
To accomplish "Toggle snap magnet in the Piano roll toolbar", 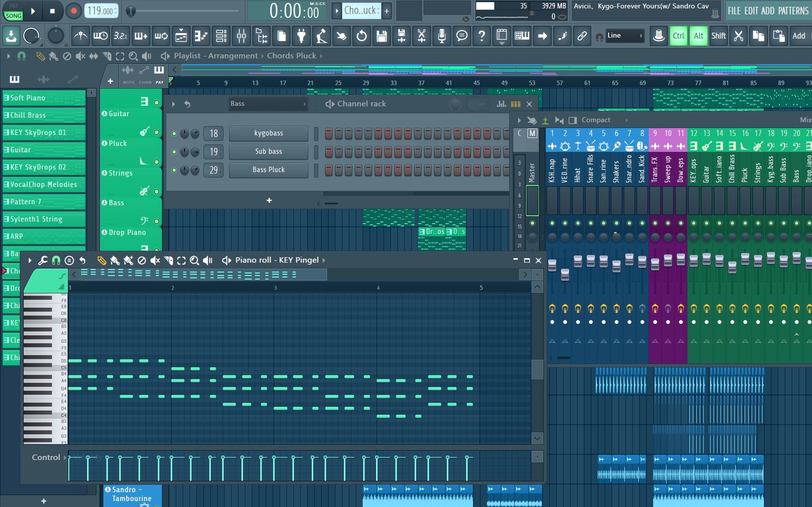I will tap(57, 260).
